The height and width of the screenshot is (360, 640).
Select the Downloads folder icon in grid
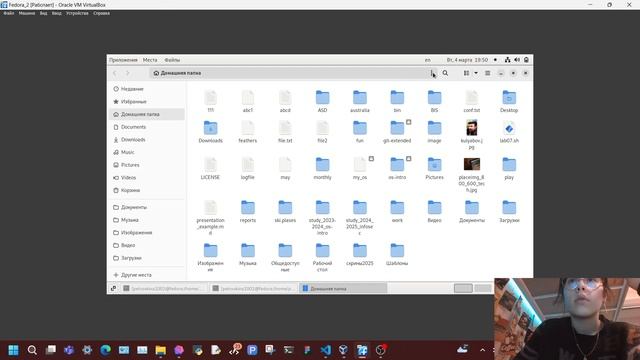click(211, 128)
